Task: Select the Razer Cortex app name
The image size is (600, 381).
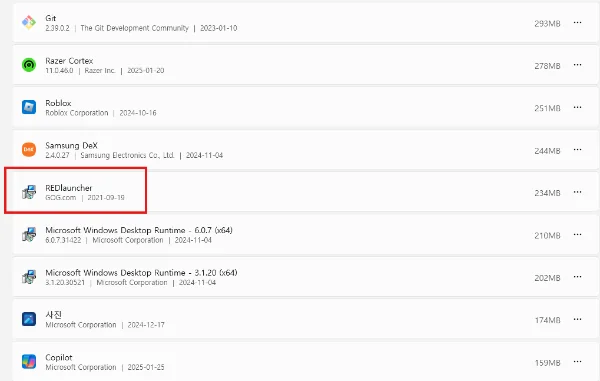Action: pyautogui.click(x=69, y=61)
